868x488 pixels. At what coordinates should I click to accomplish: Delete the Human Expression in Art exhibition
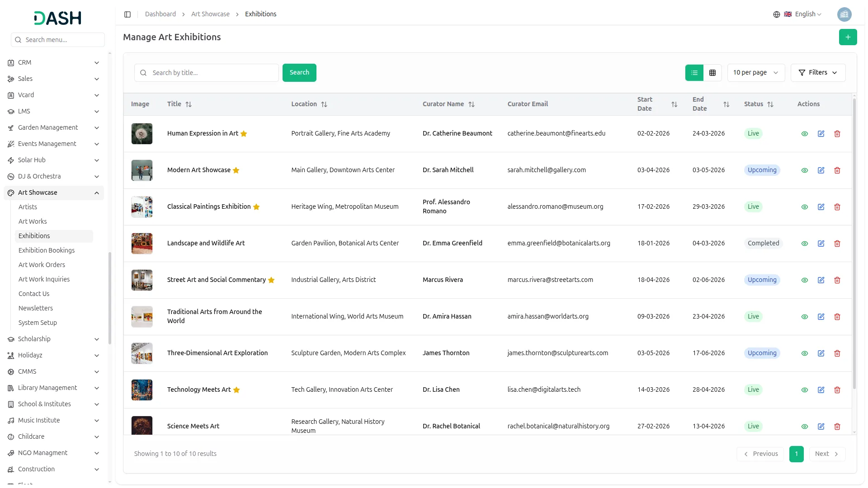point(837,134)
